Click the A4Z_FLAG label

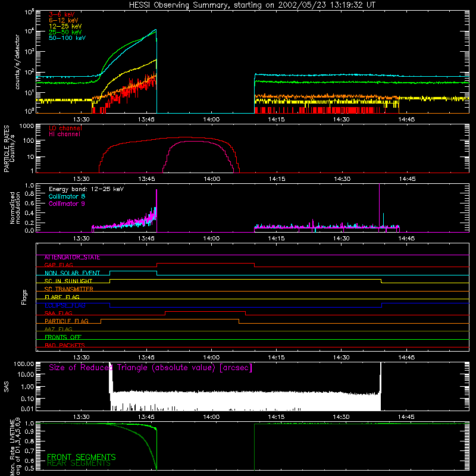coord(58,330)
